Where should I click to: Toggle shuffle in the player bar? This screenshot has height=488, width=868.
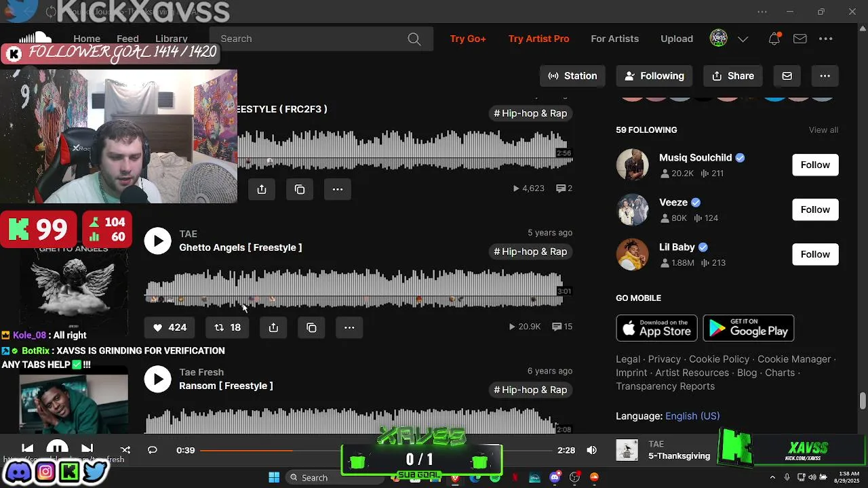(x=125, y=450)
